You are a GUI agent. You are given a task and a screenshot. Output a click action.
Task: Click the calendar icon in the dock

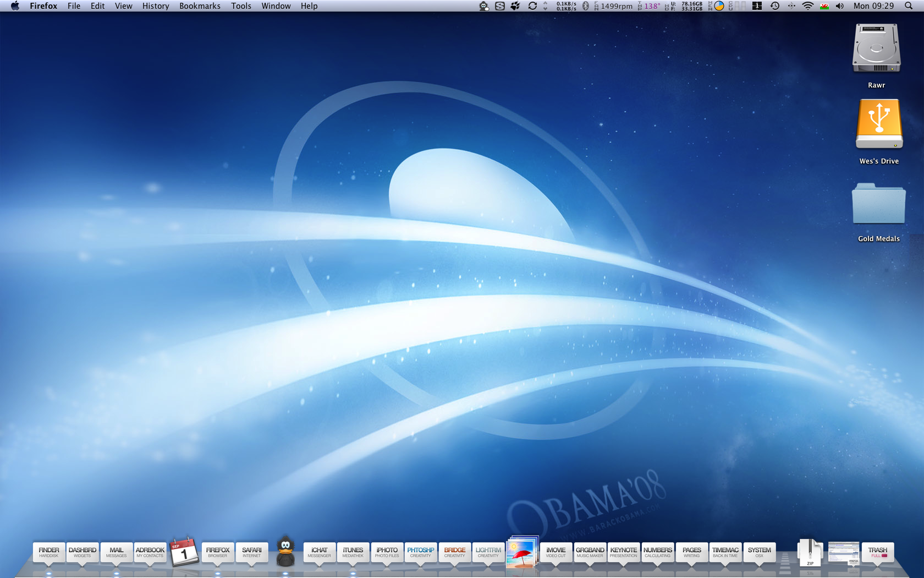coord(184,552)
